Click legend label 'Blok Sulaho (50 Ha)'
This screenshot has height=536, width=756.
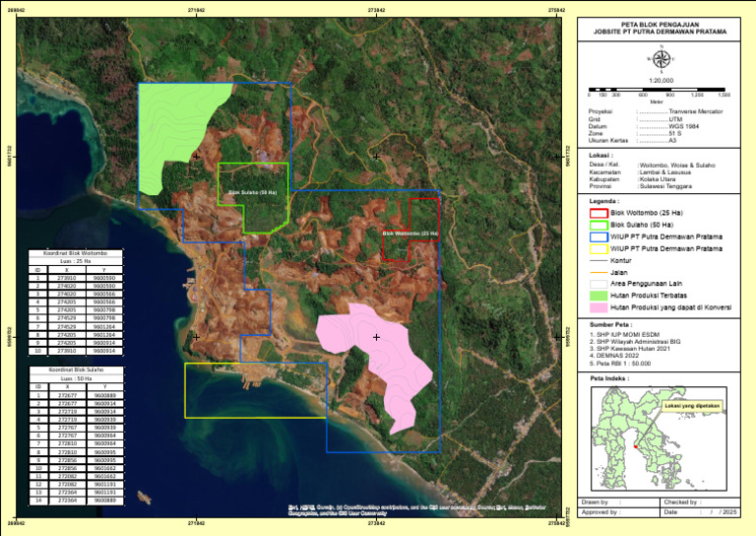[642, 225]
